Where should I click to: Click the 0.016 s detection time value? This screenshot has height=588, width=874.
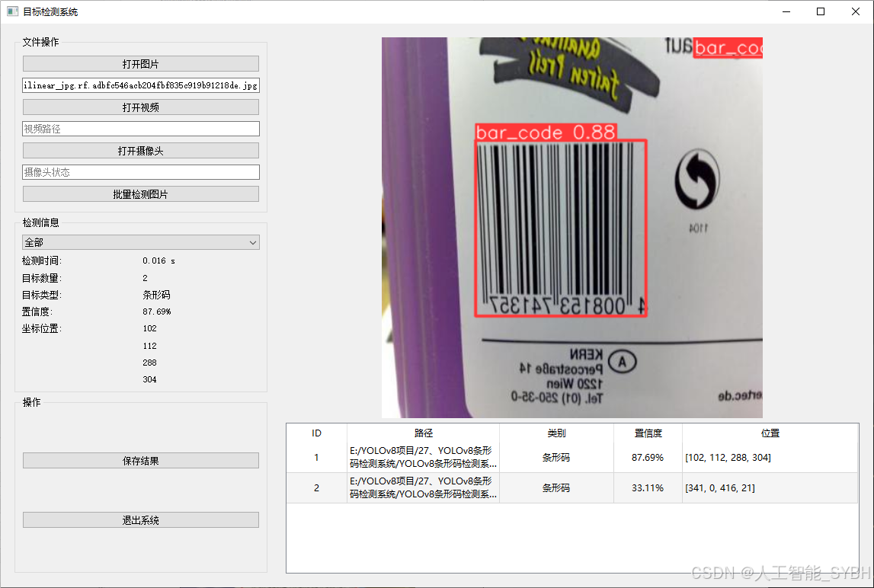point(158,260)
